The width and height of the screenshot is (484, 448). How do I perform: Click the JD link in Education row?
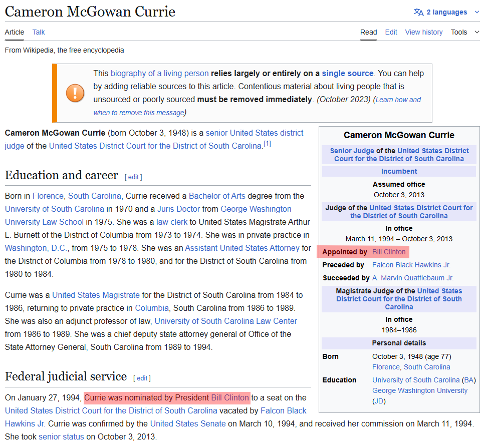[x=379, y=401]
